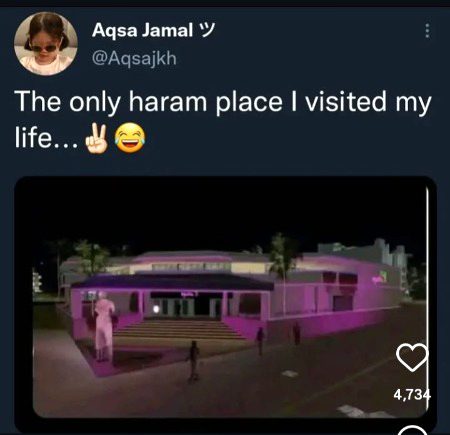Click the club entrance staircase in video

[x=180, y=330]
